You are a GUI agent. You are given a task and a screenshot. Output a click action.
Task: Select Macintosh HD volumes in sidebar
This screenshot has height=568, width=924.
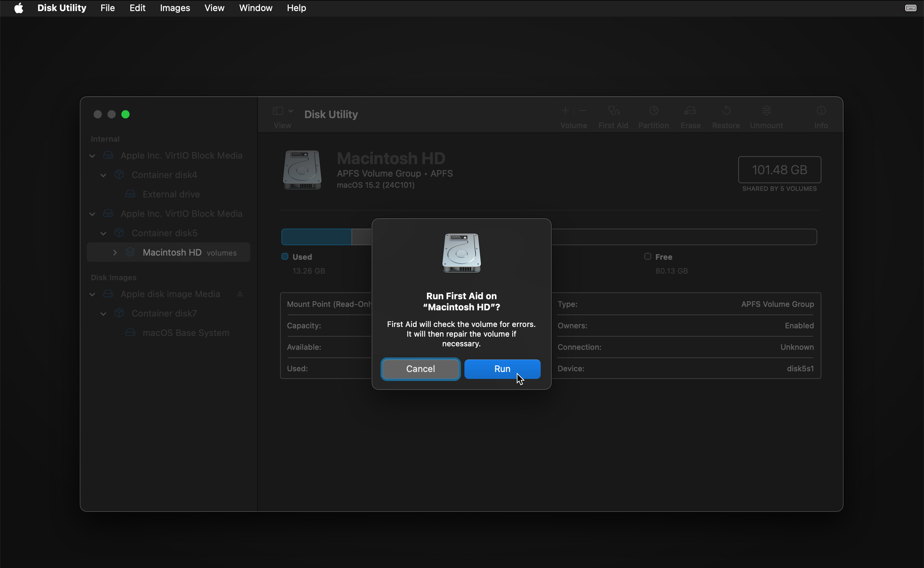(168, 252)
